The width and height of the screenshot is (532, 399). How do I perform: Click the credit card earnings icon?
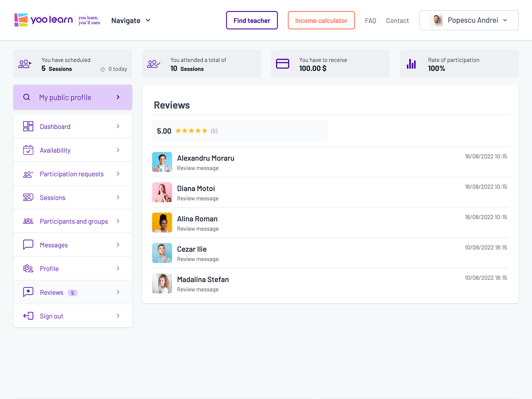pyautogui.click(x=282, y=64)
